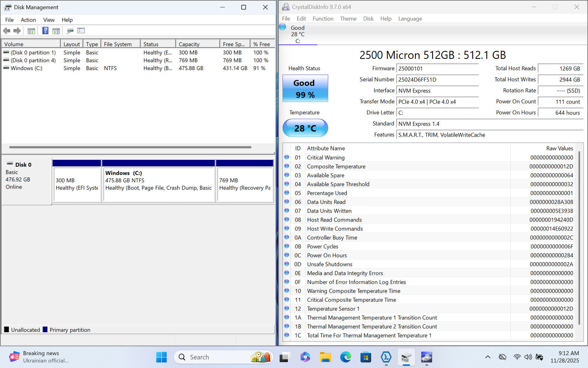Open the Action menu in Disk Management

point(28,20)
